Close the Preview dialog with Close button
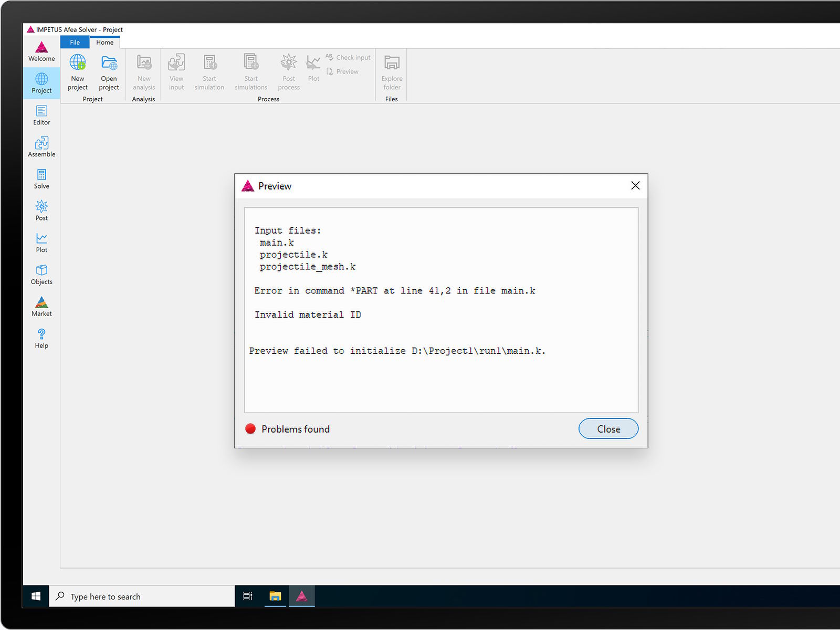840x630 pixels. coord(608,429)
